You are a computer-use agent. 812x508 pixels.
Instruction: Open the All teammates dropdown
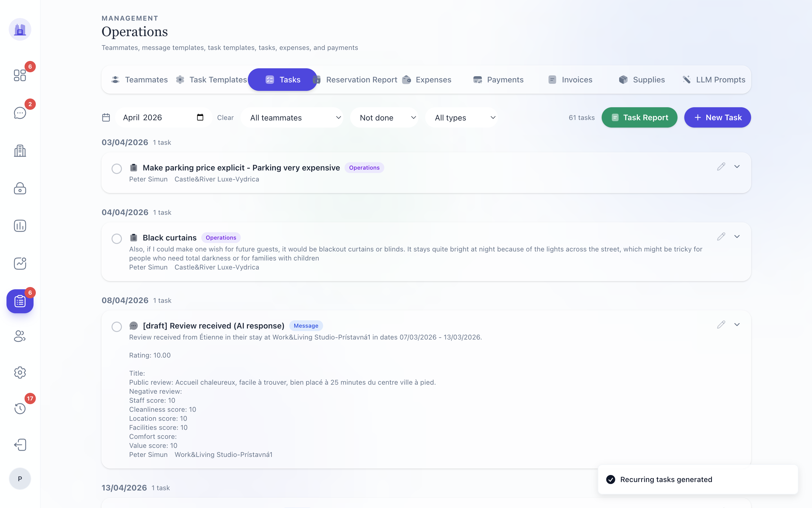tap(292, 118)
